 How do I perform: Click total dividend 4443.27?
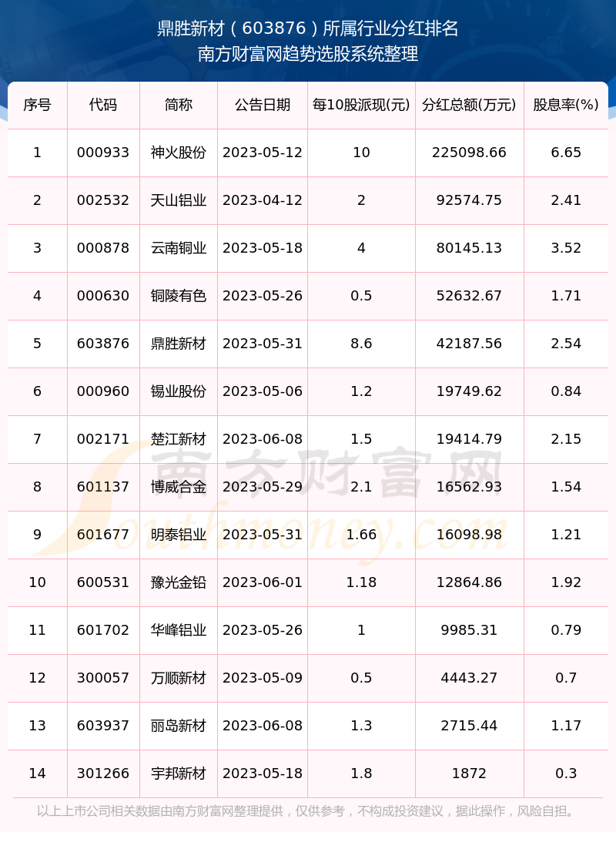coord(469,678)
